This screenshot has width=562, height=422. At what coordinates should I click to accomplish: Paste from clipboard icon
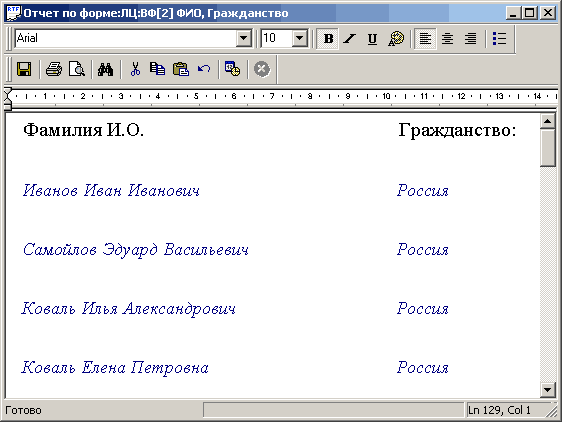pyautogui.click(x=181, y=69)
